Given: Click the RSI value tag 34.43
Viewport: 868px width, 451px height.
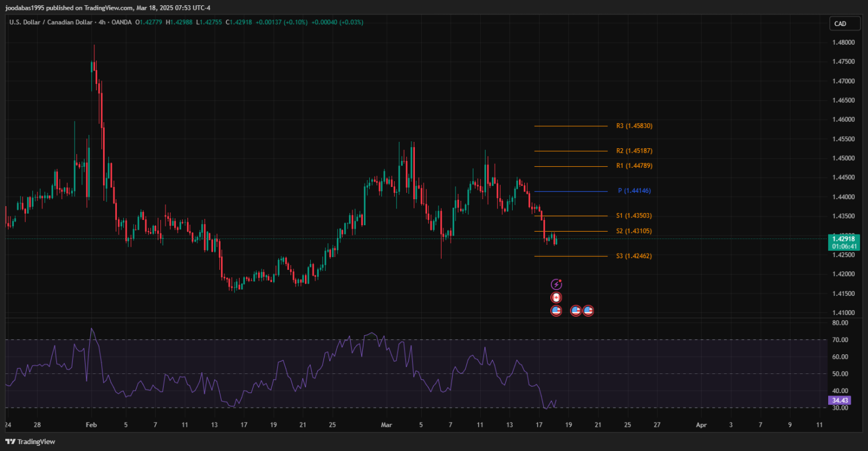Looking at the screenshot, I should (x=840, y=400).
